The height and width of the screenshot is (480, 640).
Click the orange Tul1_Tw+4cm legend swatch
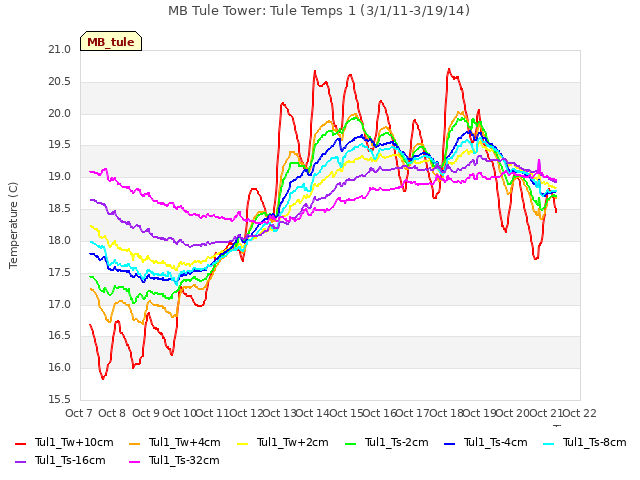coord(134,443)
